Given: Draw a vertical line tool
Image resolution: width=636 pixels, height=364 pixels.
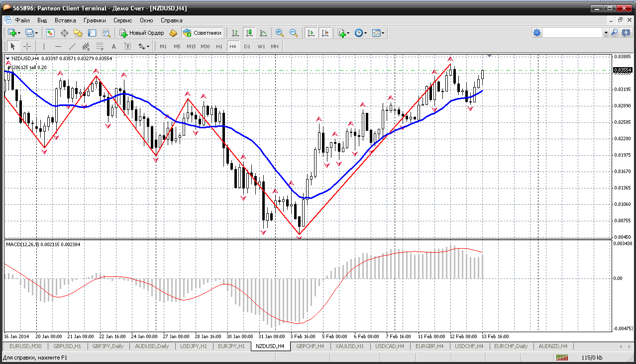Looking at the screenshot, I should [44, 46].
